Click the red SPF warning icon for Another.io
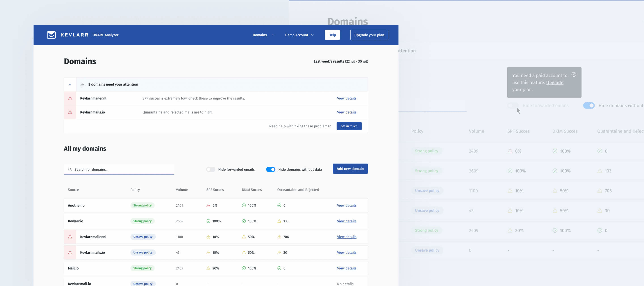Image resolution: width=644 pixels, height=286 pixels. coord(208,206)
